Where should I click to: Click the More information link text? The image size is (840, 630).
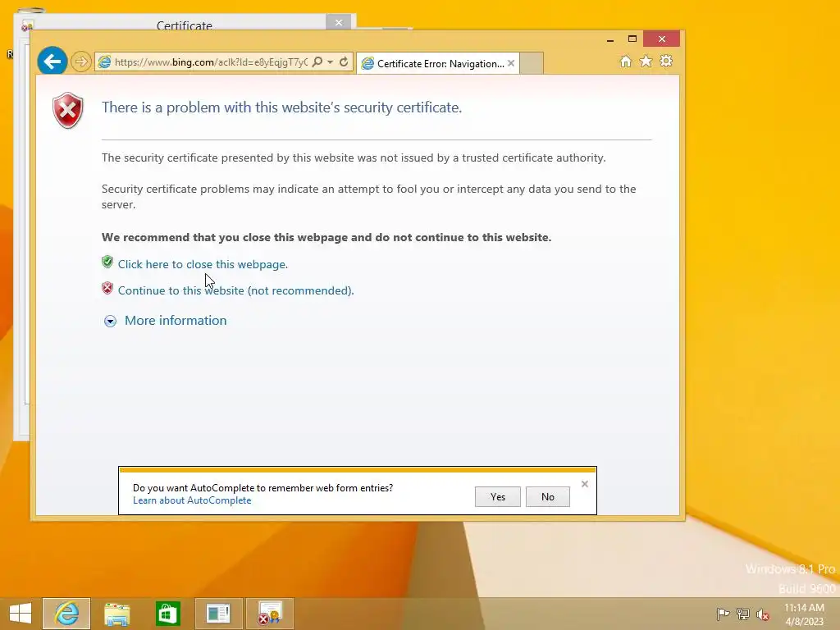[x=176, y=321]
